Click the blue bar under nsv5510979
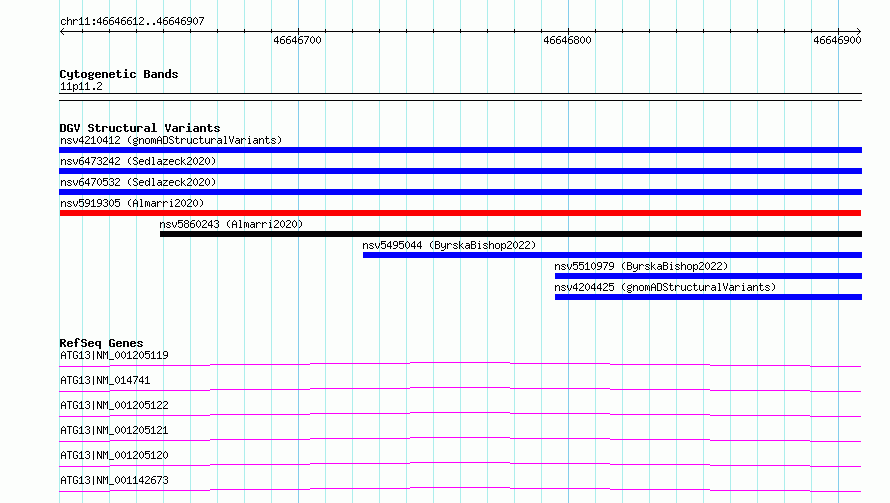The width and height of the screenshot is (890, 503). pyautogui.click(x=708, y=276)
